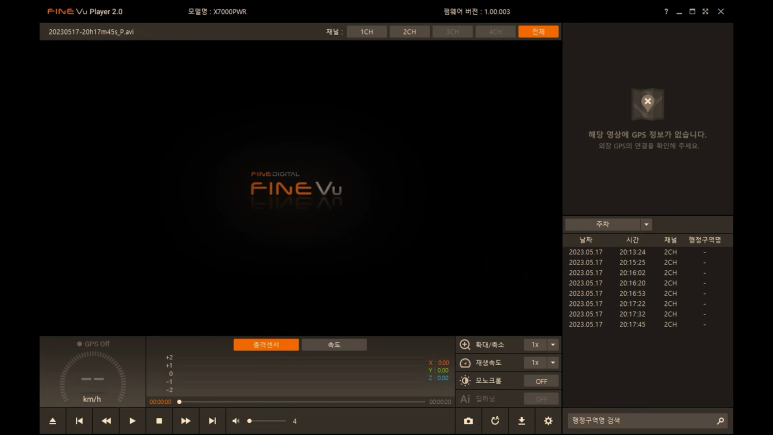773x435 pixels.
Task: Click the zoom magnifier icon
Action: click(465, 344)
